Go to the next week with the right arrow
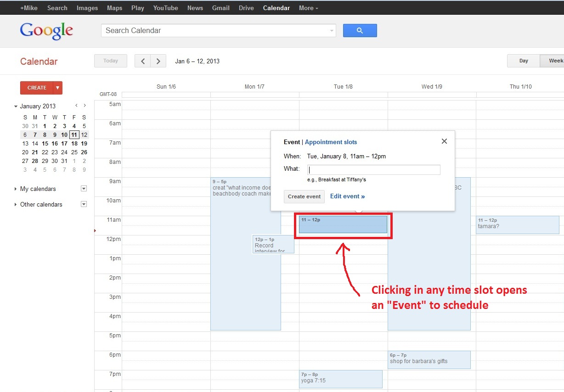The height and width of the screenshot is (392, 564). coord(158,61)
